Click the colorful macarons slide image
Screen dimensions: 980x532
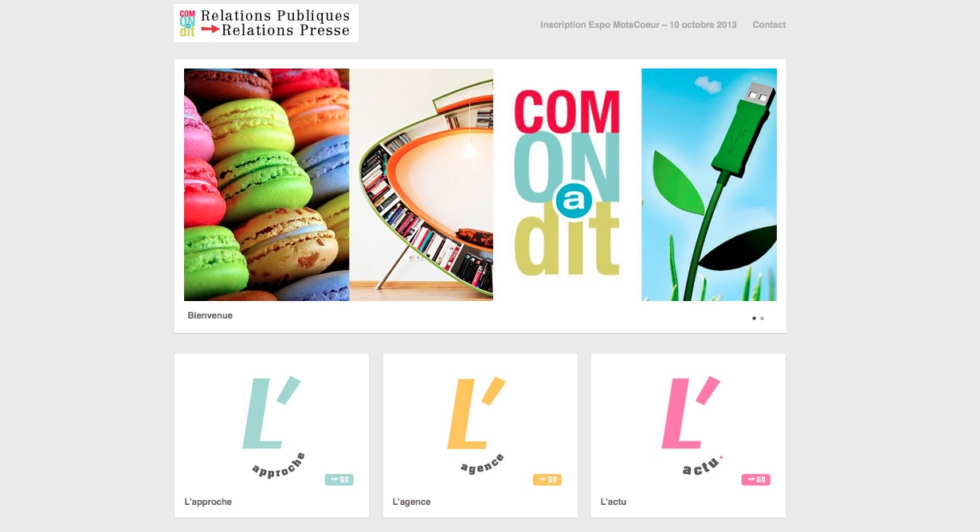click(266, 185)
